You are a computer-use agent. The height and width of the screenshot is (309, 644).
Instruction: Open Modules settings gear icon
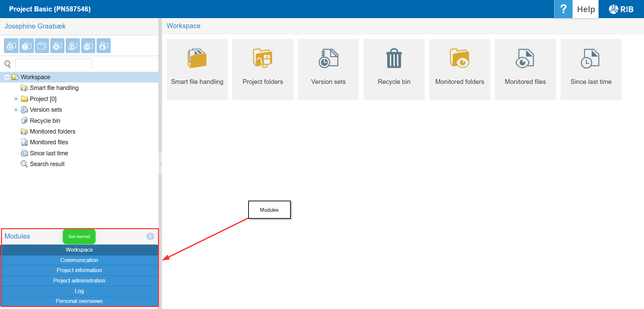click(150, 237)
